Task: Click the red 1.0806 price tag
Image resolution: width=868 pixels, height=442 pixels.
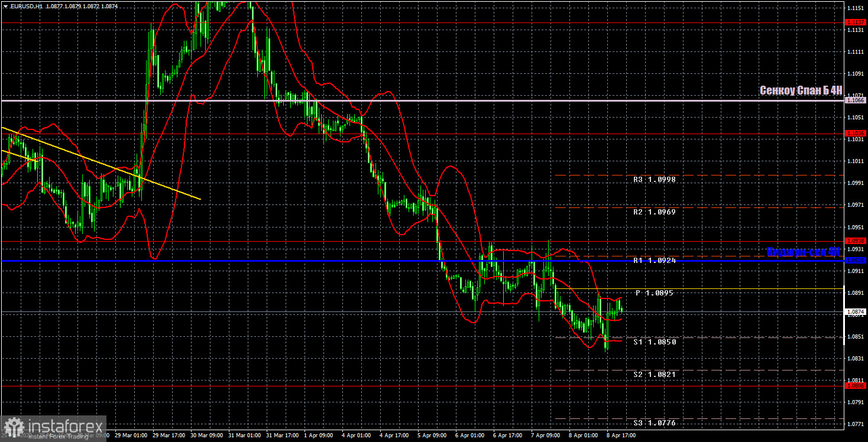Action: [x=856, y=386]
